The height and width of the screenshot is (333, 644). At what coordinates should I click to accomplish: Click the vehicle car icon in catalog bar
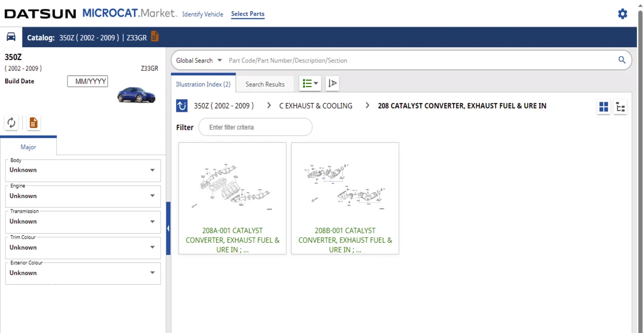click(11, 37)
